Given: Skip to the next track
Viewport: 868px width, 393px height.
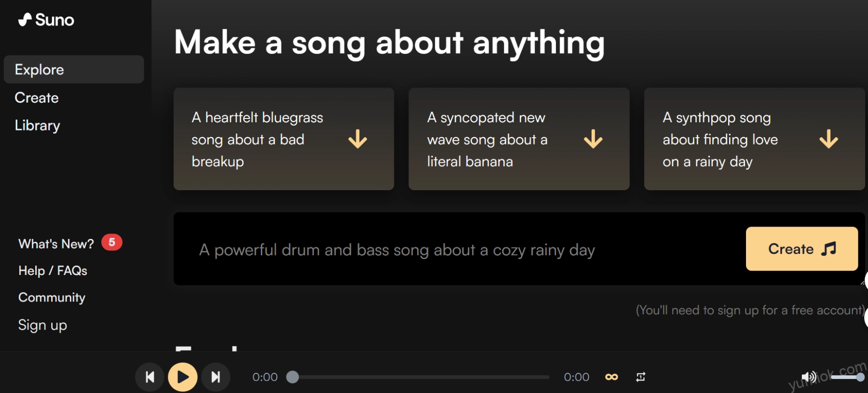Looking at the screenshot, I should [x=216, y=377].
